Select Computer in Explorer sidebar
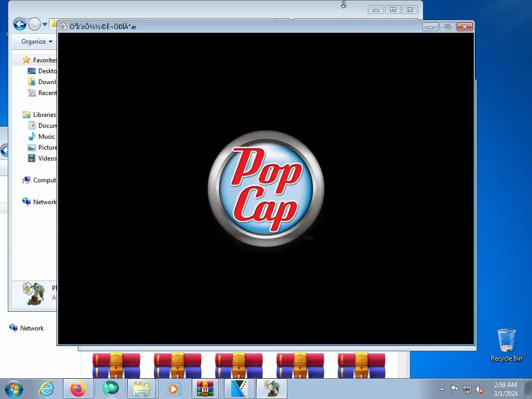 [x=39, y=180]
